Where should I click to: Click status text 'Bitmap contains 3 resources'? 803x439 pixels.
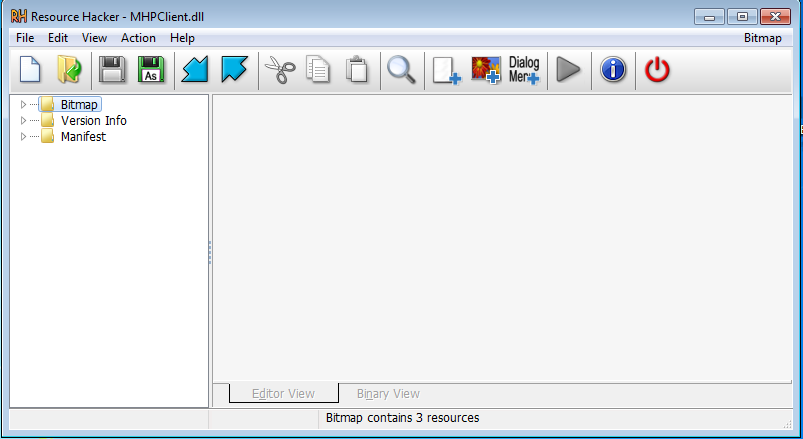pyautogui.click(x=403, y=417)
